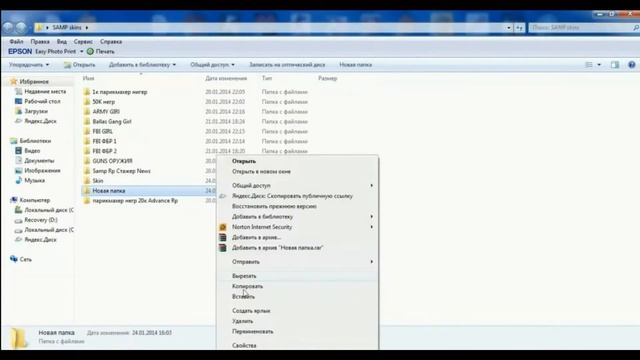
Task: Choose Открыть в новом окне
Action: (x=261, y=171)
